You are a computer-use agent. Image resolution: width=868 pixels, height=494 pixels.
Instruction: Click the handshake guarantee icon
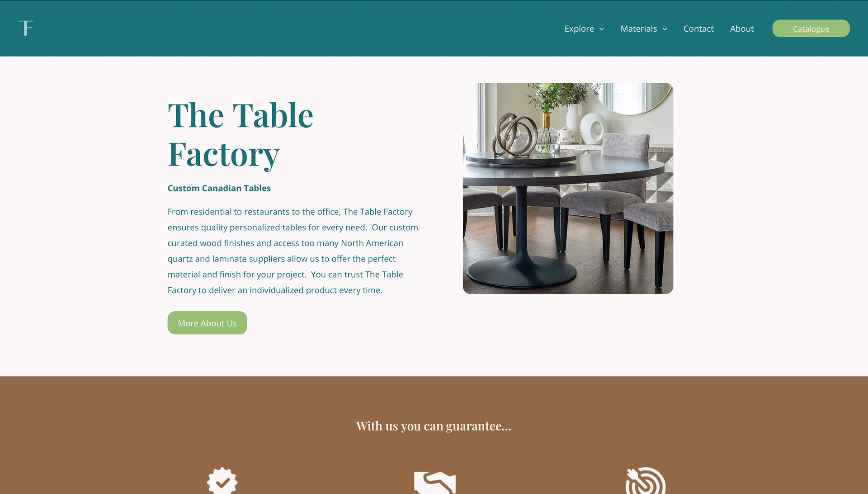[434, 482]
